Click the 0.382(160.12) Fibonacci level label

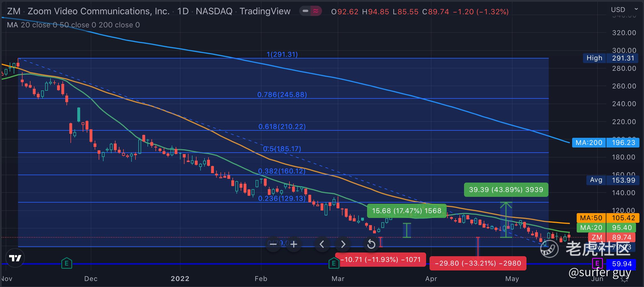tap(282, 171)
